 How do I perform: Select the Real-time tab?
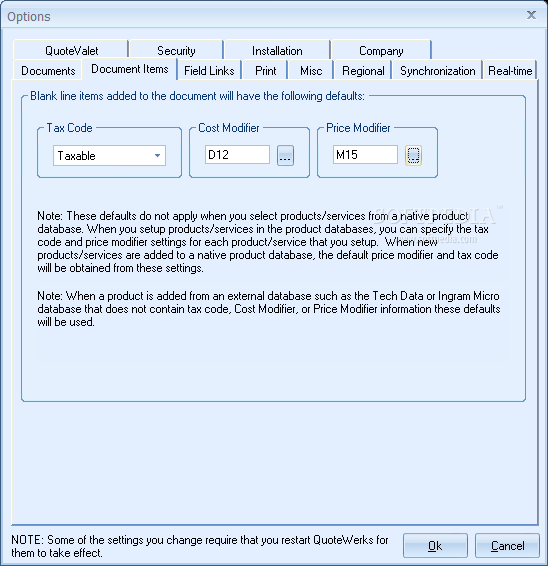tap(510, 70)
